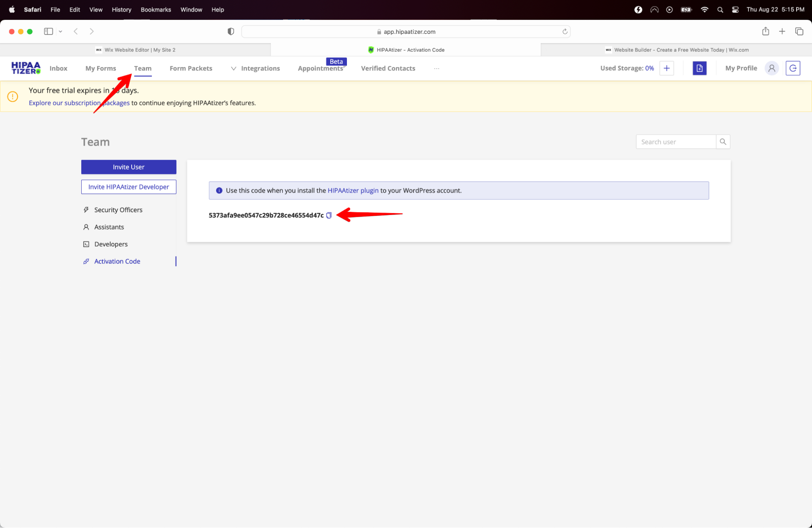Click the logout icon in the header
This screenshot has height=528, width=812.
tap(793, 68)
